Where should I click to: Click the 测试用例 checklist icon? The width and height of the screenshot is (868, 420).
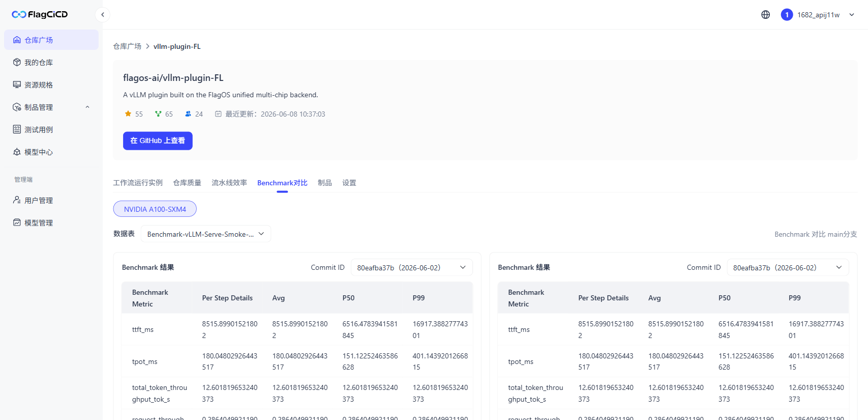[17, 129]
